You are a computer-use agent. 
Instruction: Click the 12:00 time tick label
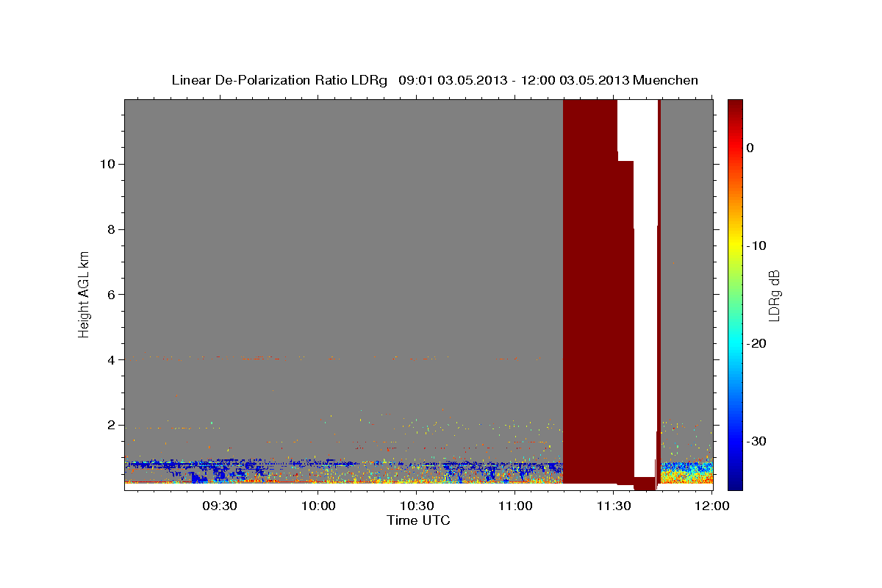click(x=711, y=506)
